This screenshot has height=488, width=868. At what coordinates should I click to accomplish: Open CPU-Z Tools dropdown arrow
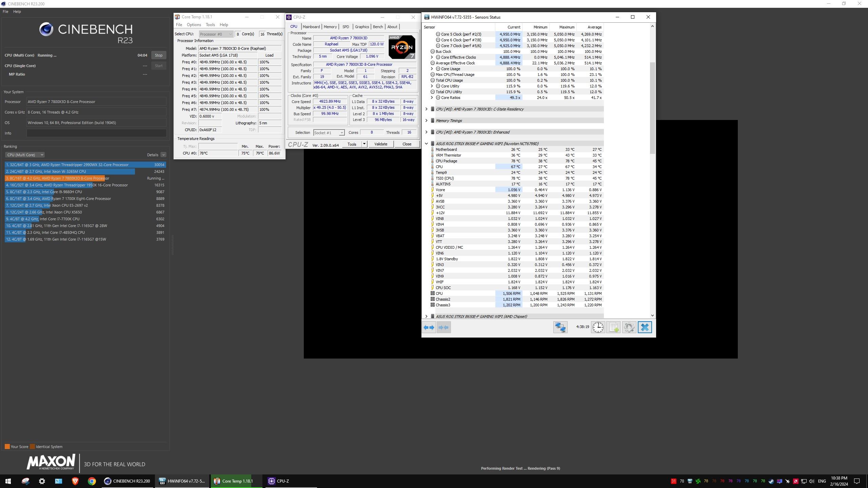364,144
